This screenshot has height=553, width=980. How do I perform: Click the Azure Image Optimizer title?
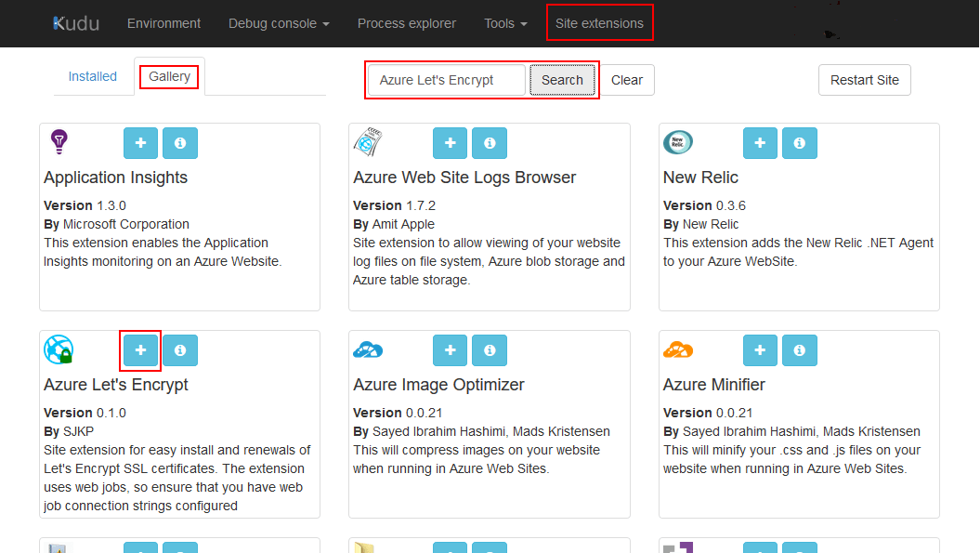[x=438, y=385]
